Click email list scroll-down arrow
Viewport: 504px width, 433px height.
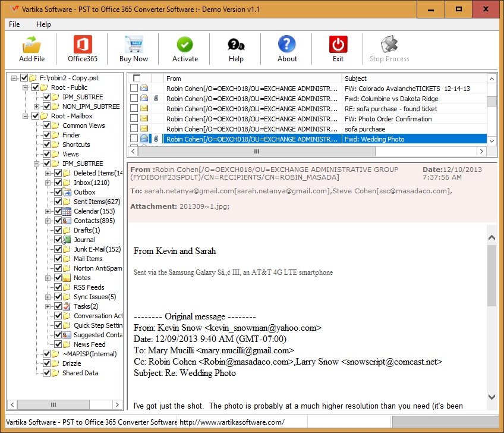click(492, 141)
